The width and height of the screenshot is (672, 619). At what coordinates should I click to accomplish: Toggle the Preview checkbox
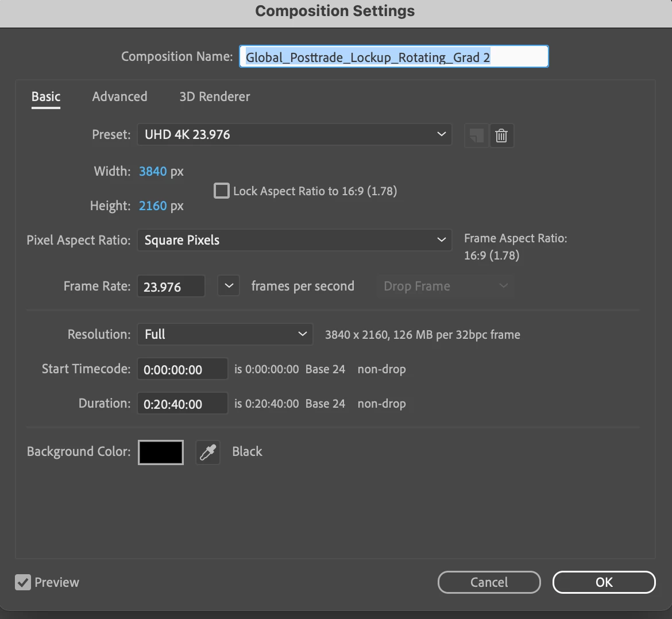click(23, 582)
